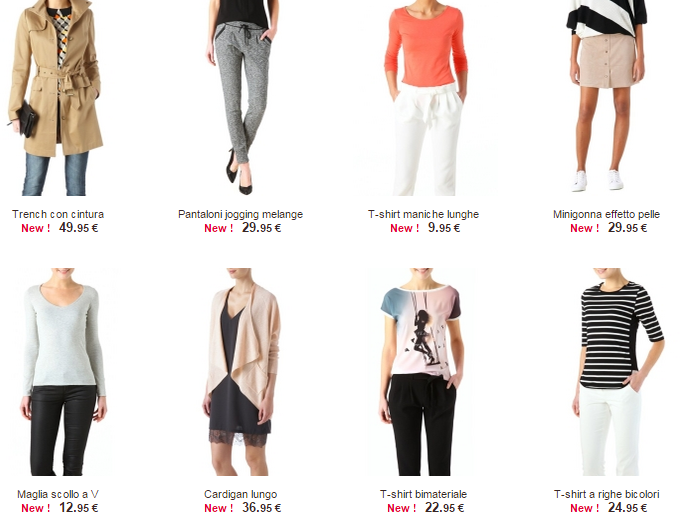This screenshot has height=512, width=680.
Task: Open the Cardigan lungo product photo
Action: (241, 372)
